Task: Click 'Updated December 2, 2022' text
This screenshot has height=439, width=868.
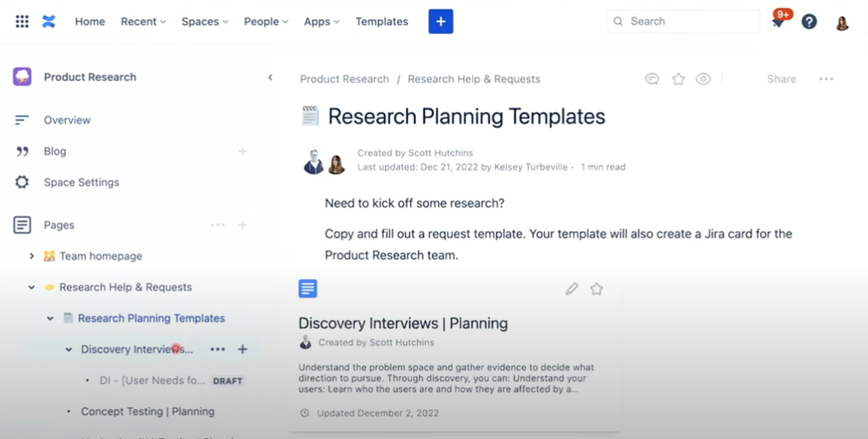Action: pyautogui.click(x=378, y=413)
